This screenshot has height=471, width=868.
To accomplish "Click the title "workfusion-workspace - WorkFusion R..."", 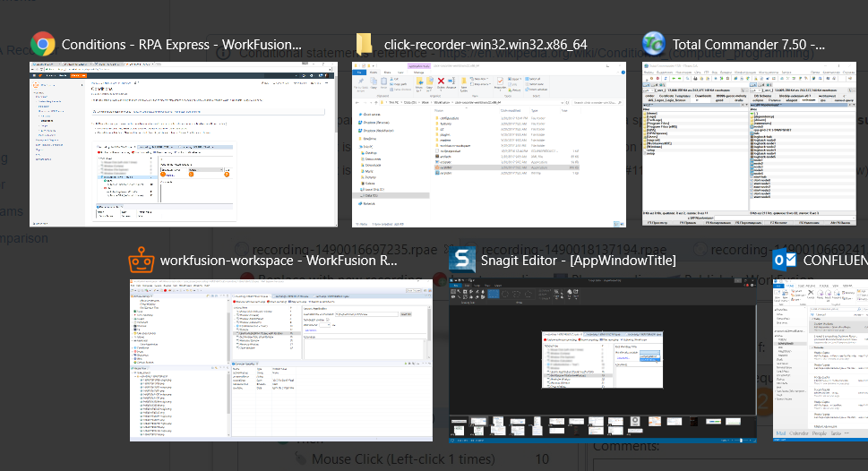I will pyautogui.click(x=279, y=261).
